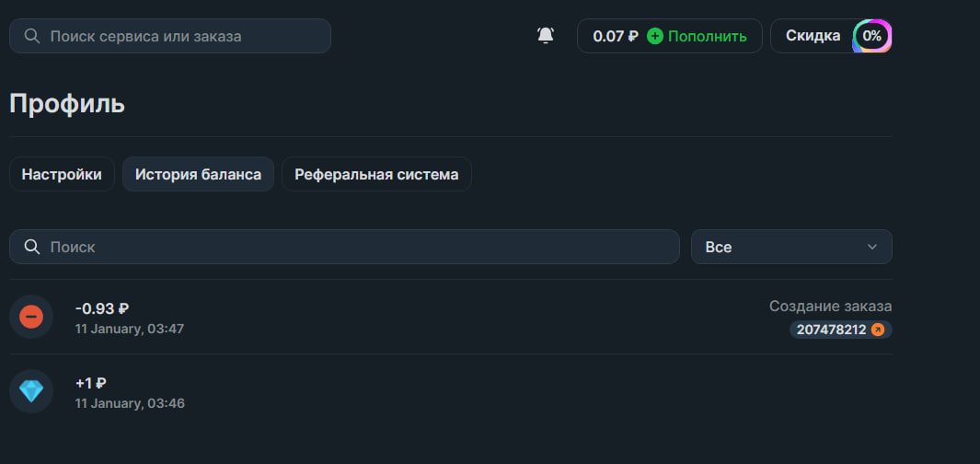Viewport: 980px width, 464px height.
Task: Open order number 207478212 link
Action: coord(831,330)
